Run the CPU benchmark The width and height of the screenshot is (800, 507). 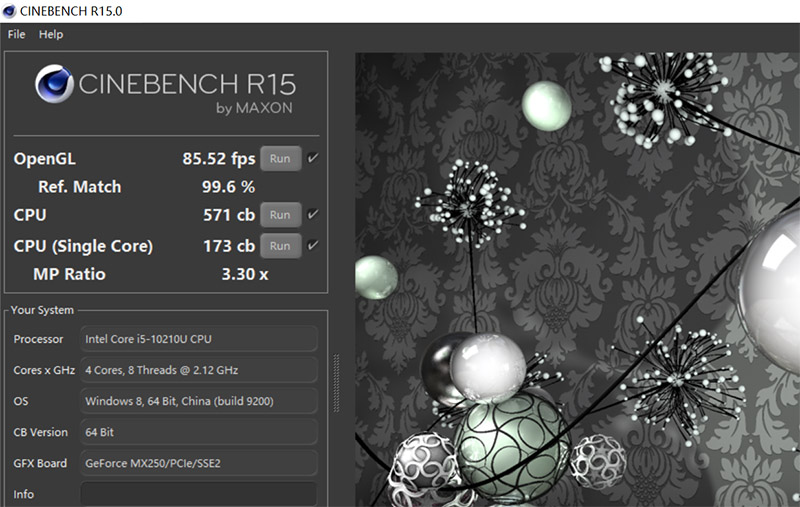[x=280, y=215]
